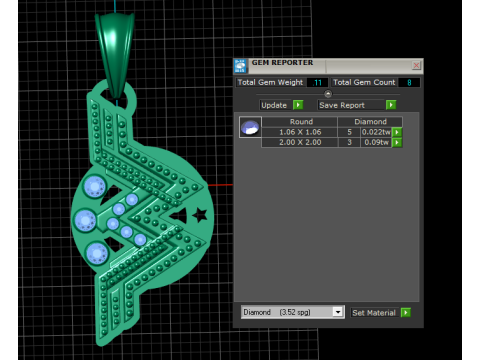Select the 1.06 X 1.06 size cell
This screenshot has width=480, height=360.
coord(300,132)
